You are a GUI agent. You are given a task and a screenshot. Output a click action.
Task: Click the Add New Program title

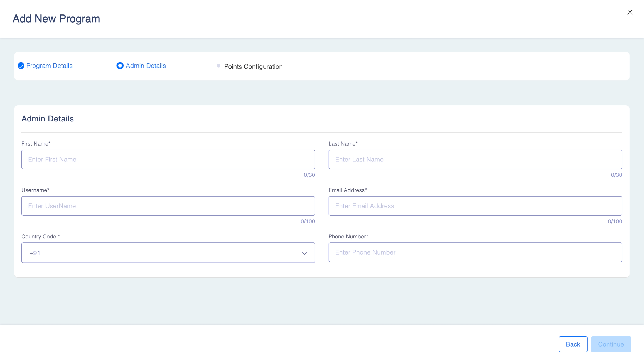tap(56, 19)
